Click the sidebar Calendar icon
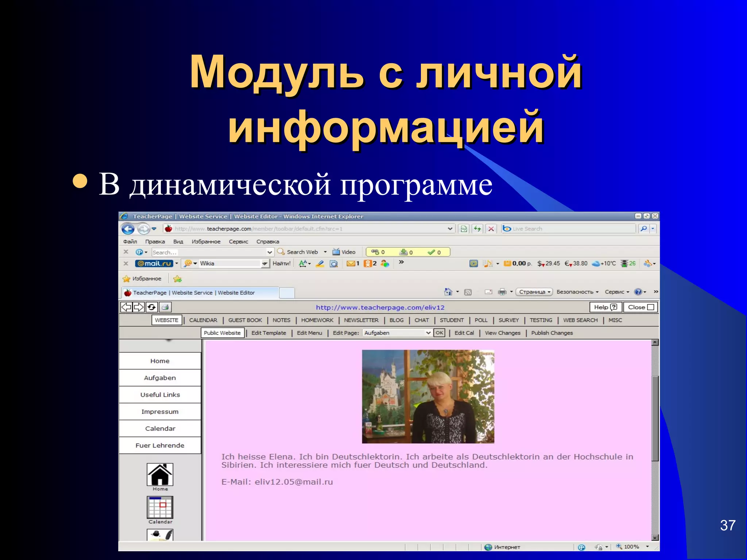 pyautogui.click(x=160, y=507)
